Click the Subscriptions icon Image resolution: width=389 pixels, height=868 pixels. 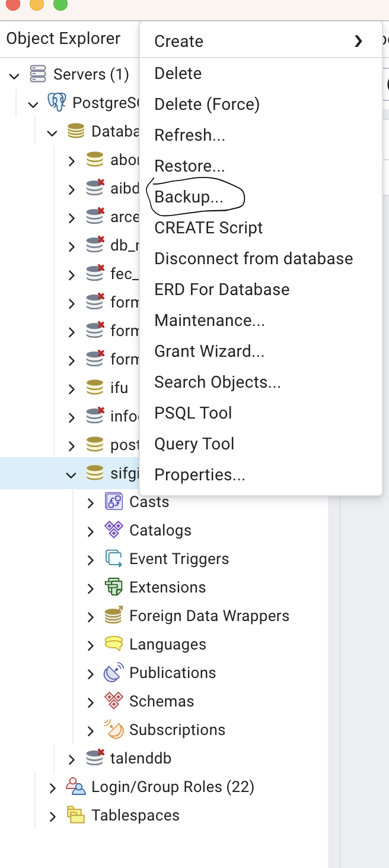click(113, 730)
